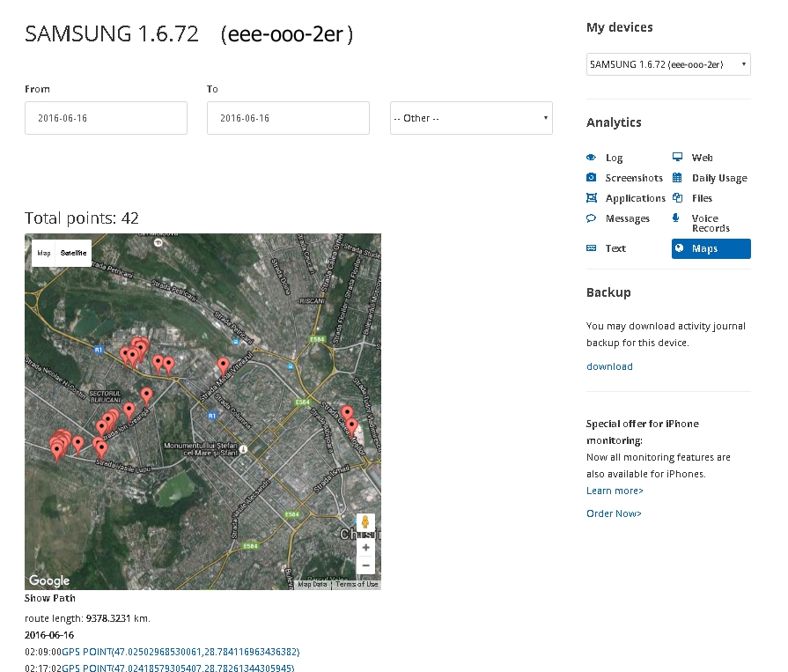Open the Log analytics page
This screenshot has height=672, width=788.
coord(614,158)
